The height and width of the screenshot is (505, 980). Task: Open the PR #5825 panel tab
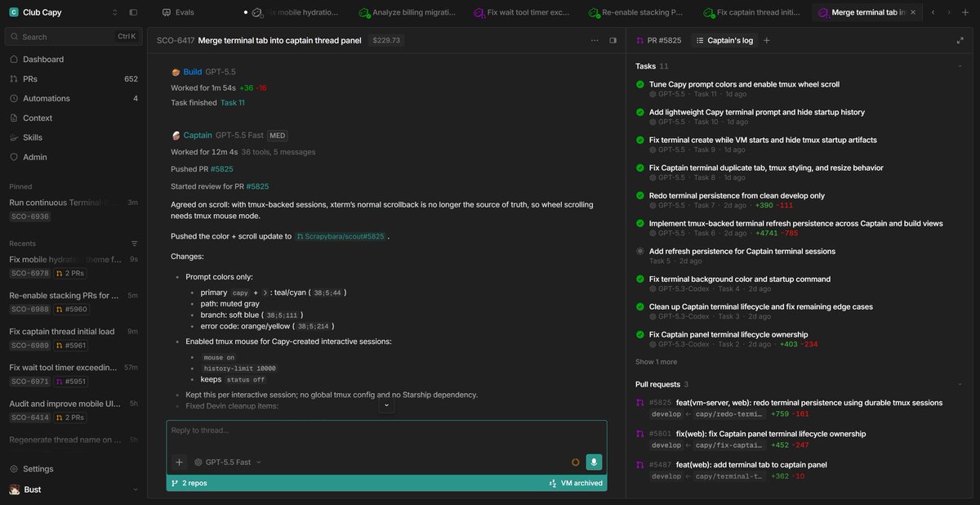(659, 40)
